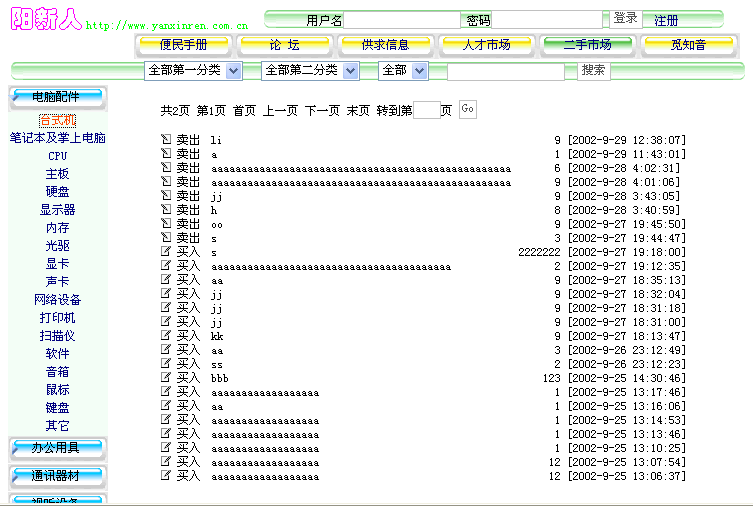This screenshot has width=753, height=506.
Task: Expand the 全部 filter dropdown
Action: pyautogui.click(x=403, y=71)
